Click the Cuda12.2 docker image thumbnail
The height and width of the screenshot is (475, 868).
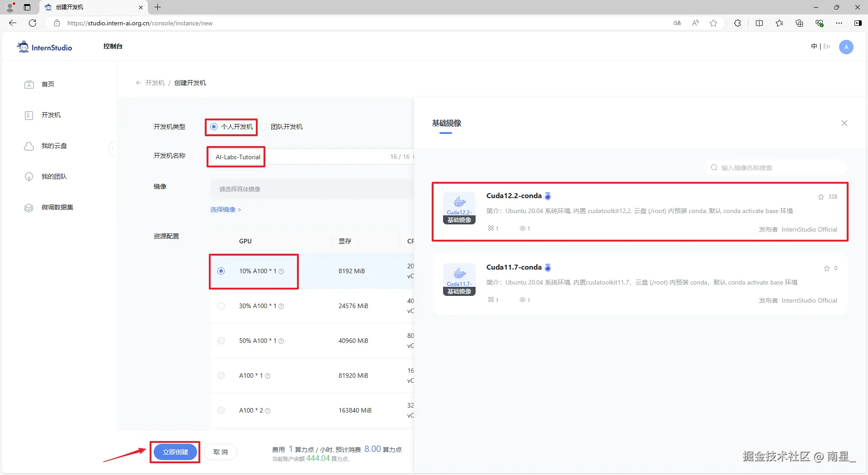[x=459, y=208]
